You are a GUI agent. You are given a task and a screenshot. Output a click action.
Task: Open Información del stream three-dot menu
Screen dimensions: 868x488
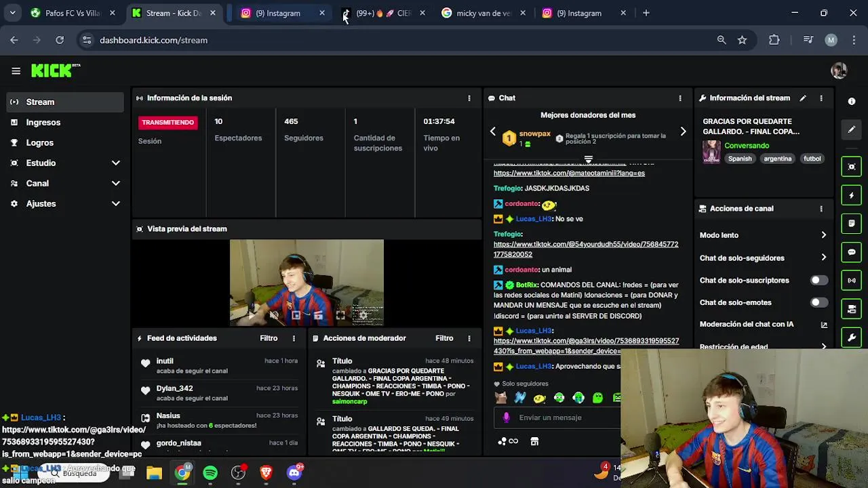pyautogui.click(x=821, y=98)
